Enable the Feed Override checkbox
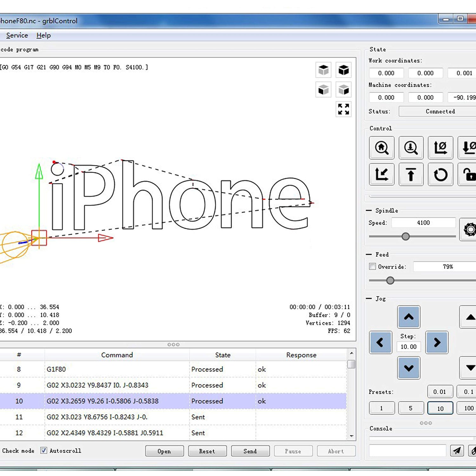Screen dimensions: 476x476 (373, 267)
